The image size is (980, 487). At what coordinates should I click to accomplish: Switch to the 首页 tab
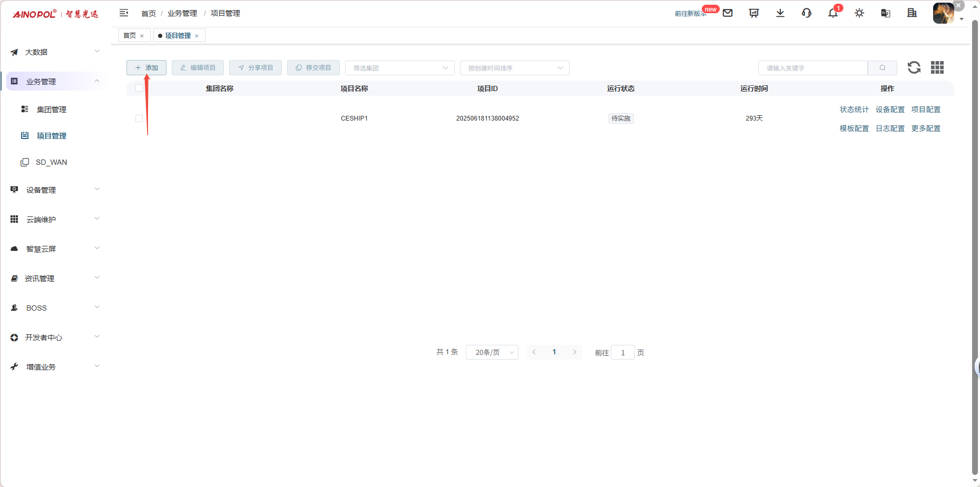pos(130,36)
